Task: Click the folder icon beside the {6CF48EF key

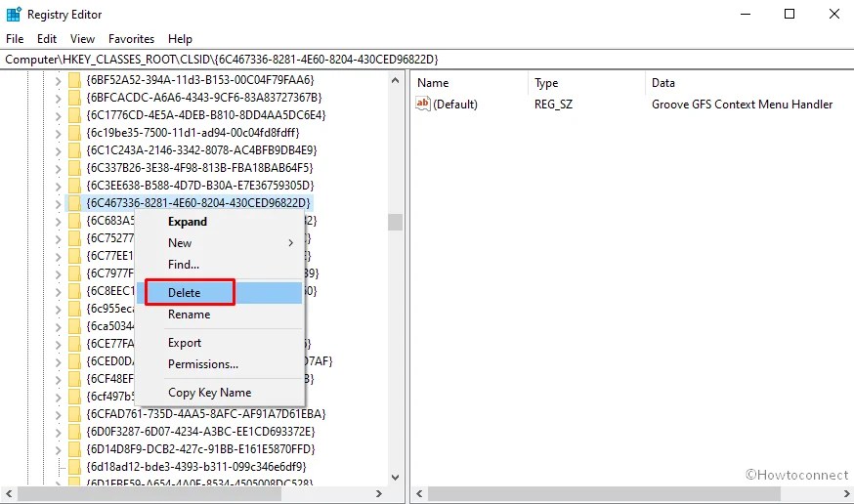Action: point(74,379)
